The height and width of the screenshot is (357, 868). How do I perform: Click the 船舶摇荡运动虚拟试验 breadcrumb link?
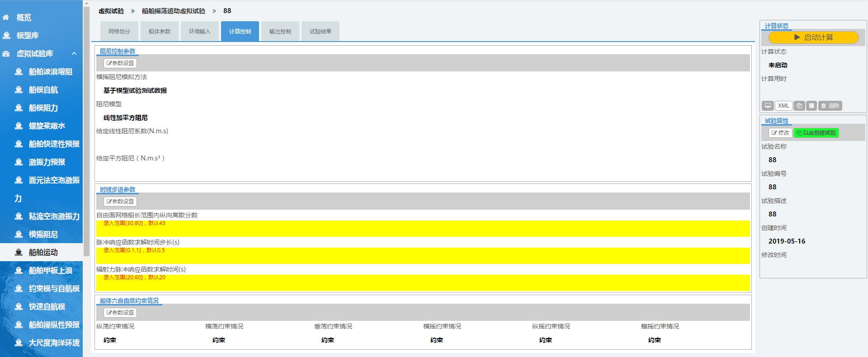click(173, 11)
